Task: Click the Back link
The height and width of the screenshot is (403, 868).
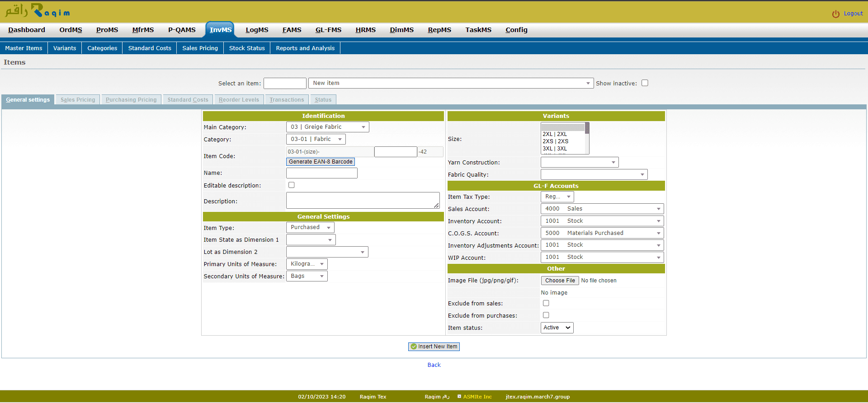Action: point(434,365)
